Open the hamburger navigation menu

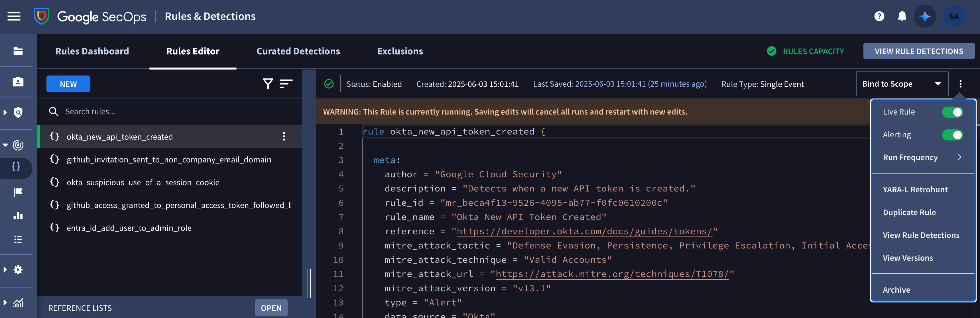coord(14,16)
